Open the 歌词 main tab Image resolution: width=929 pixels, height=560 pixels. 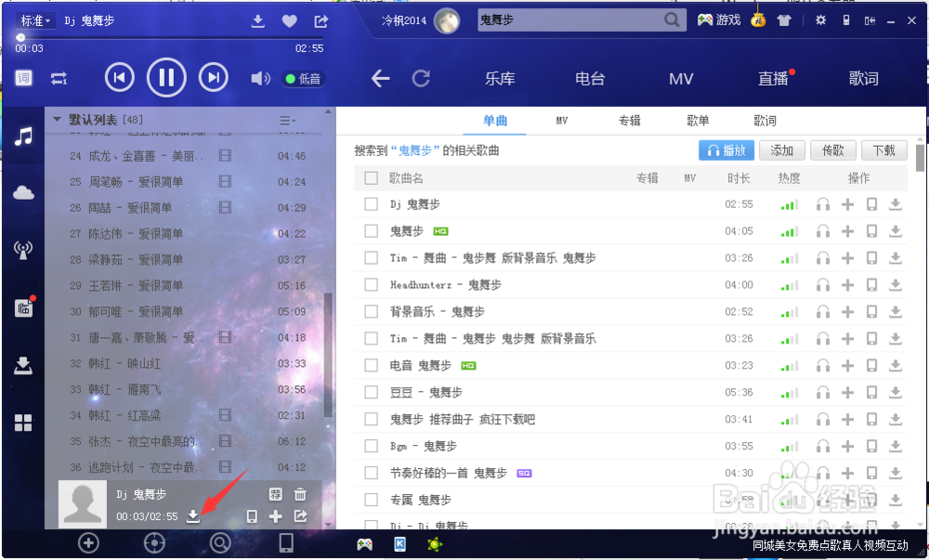pyautogui.click(x=864, y=79)
